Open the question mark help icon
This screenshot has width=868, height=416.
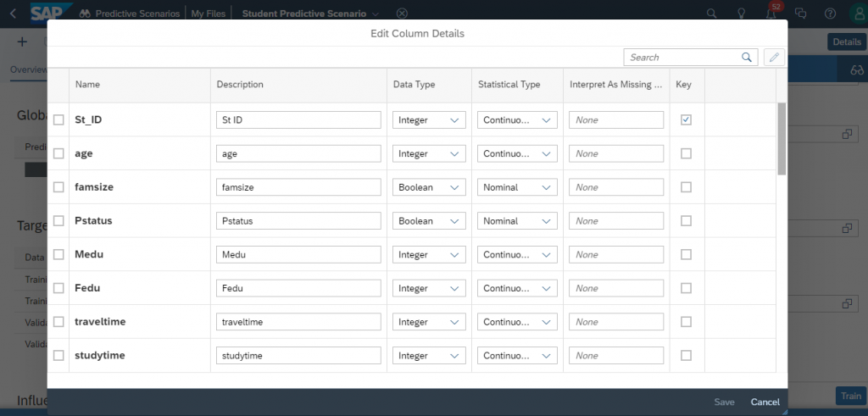coord(830,14)
